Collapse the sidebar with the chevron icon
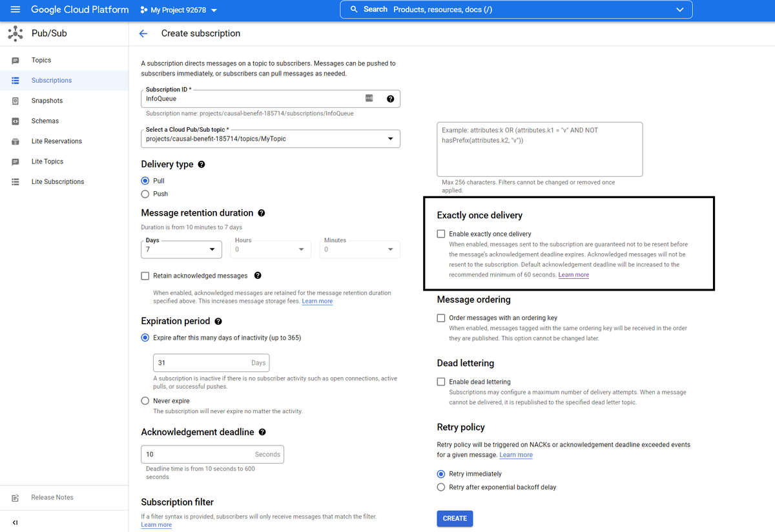The image size is (775, 532). (15, 522)
